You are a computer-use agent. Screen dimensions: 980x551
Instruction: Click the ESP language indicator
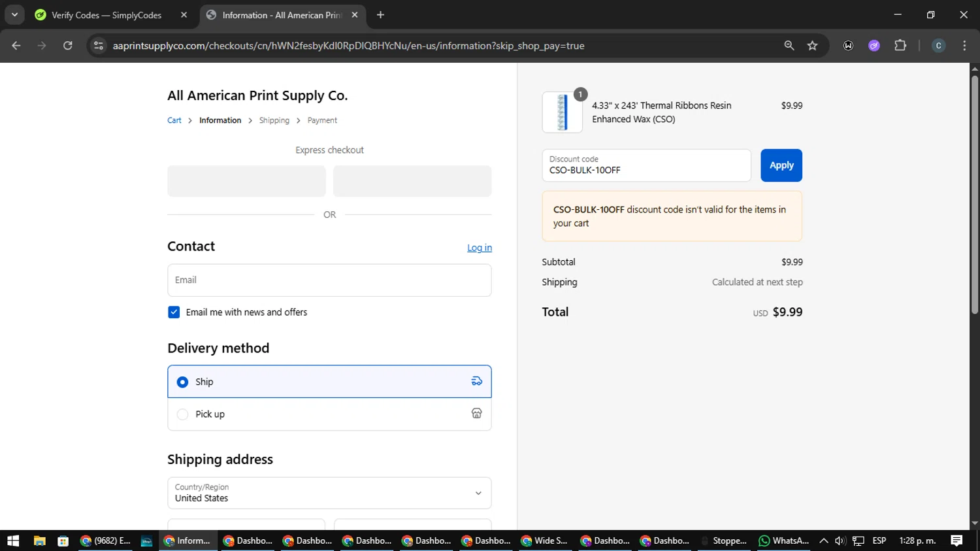coord(879,541)
